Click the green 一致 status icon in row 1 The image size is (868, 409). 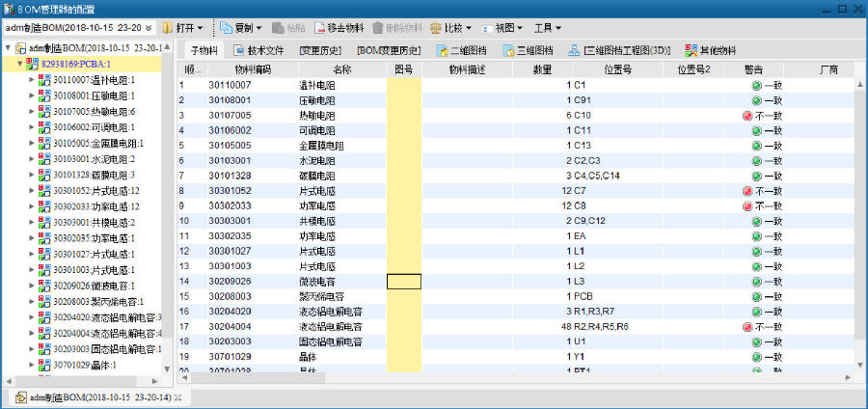(757, 85)
